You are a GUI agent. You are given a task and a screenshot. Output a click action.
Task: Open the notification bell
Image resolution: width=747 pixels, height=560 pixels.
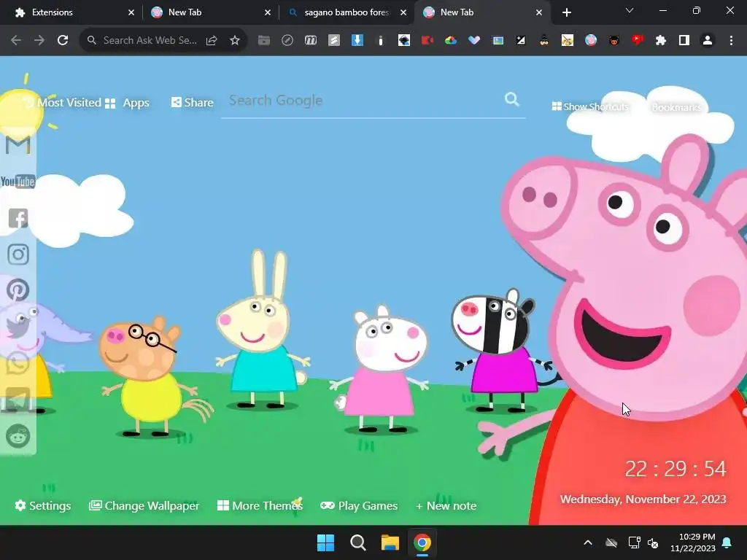tap(727, 542)
